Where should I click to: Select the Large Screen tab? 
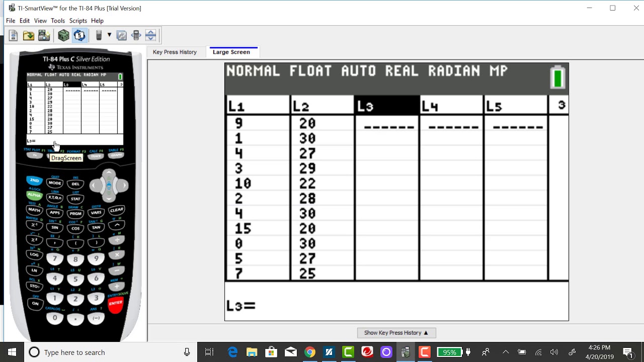(x=231, y=52)
